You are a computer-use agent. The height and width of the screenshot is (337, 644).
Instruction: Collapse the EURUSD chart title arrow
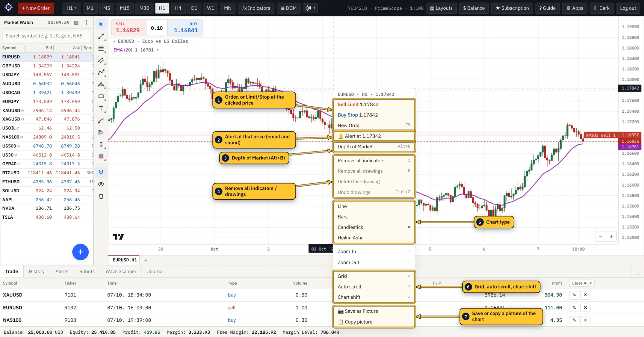point(114,41)
